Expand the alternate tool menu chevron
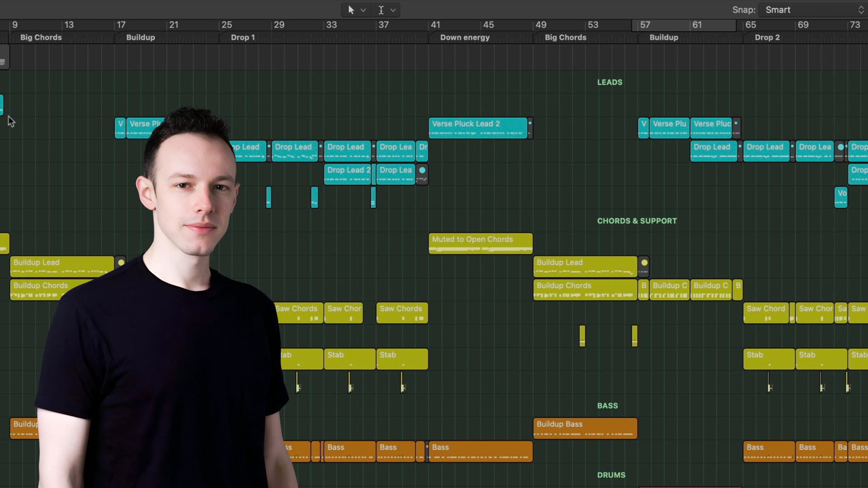The image size is (868, 488). (x=393, y=10)
